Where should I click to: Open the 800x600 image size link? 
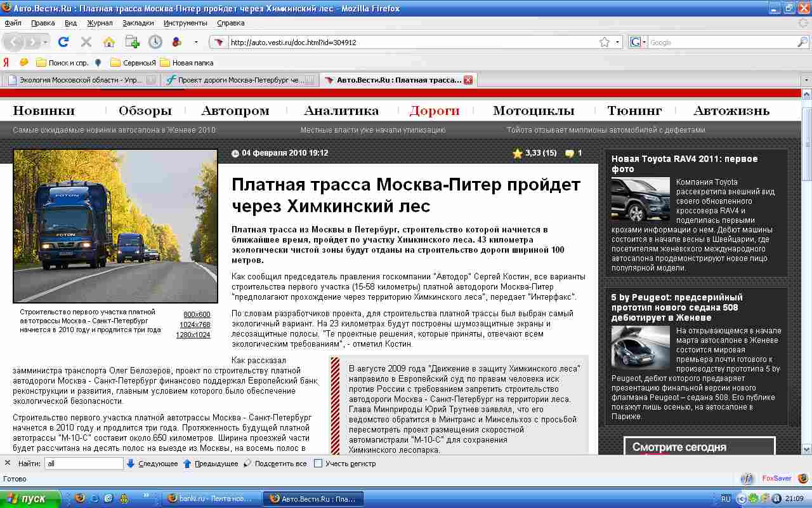point(197,314)
